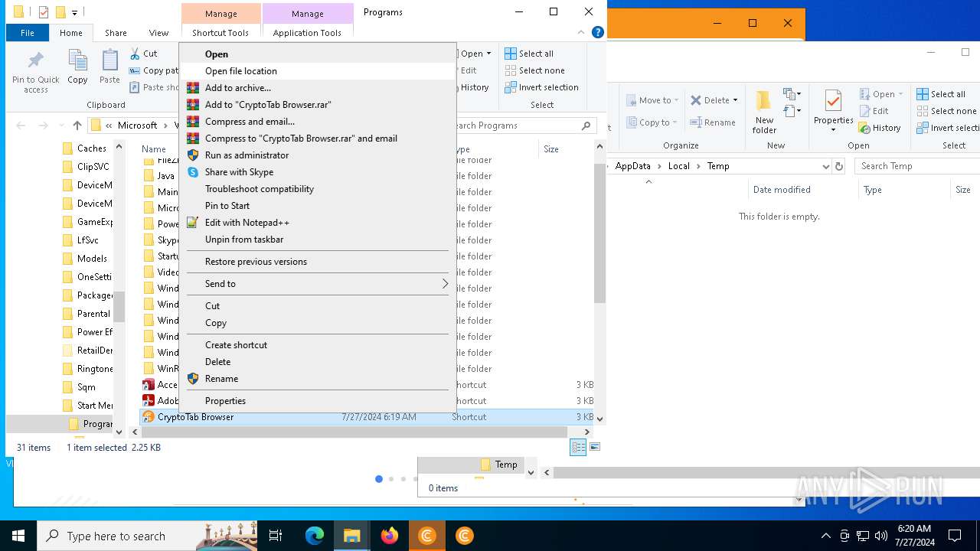Click Select all in Temp window ribbon
Screen dimensions: 980x551
pos(940,94)
